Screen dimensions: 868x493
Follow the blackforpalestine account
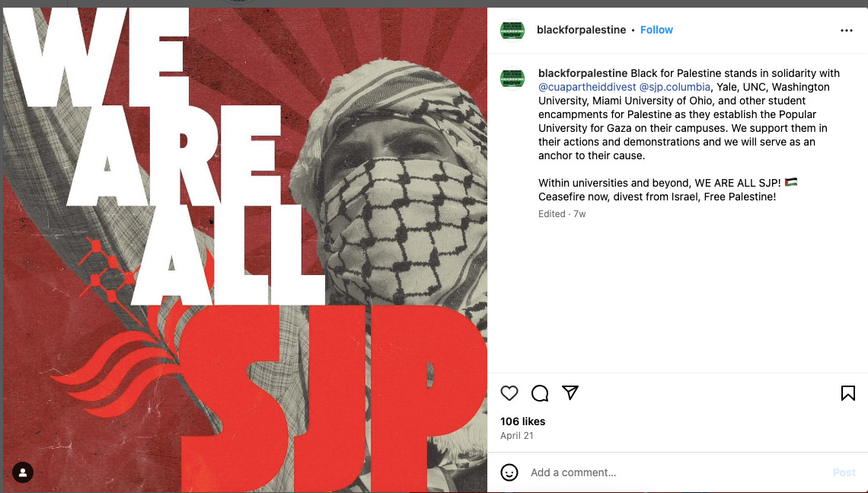point(656,30)
